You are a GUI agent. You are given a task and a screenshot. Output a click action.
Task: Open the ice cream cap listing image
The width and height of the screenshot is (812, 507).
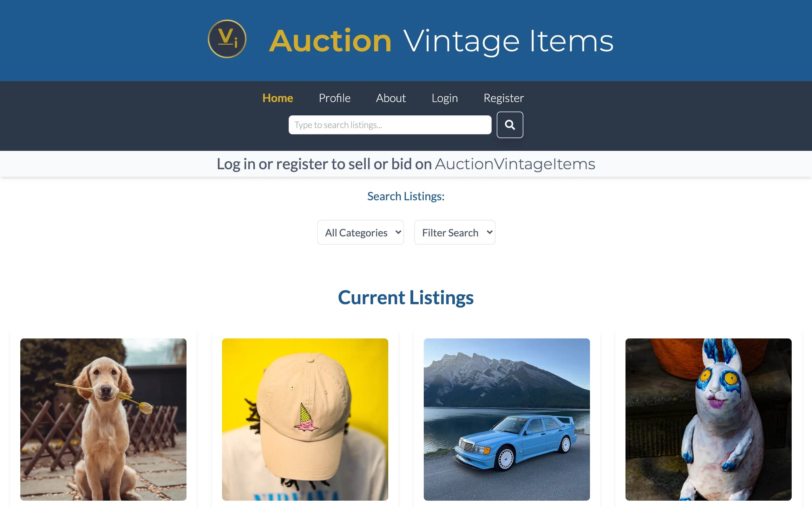pos(305,419)
